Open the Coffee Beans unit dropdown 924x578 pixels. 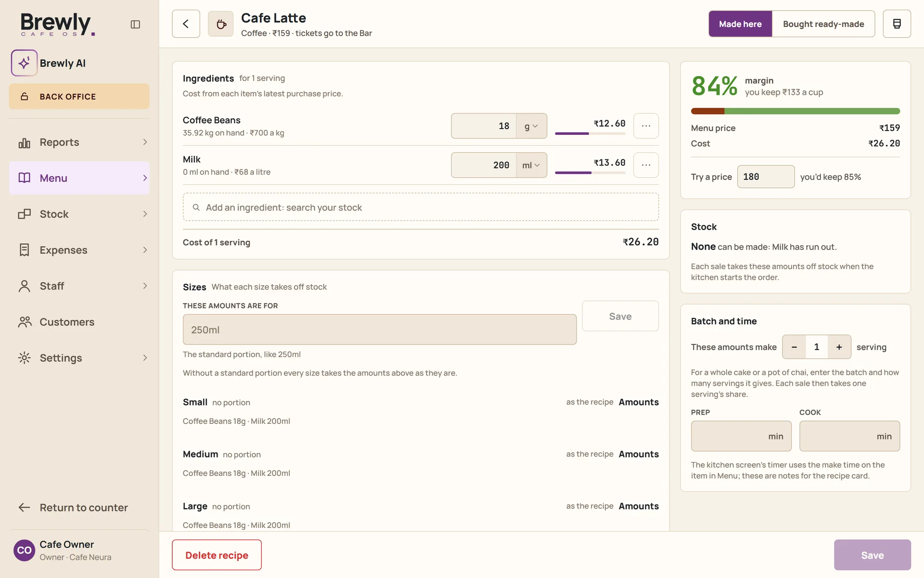(531, 126)
